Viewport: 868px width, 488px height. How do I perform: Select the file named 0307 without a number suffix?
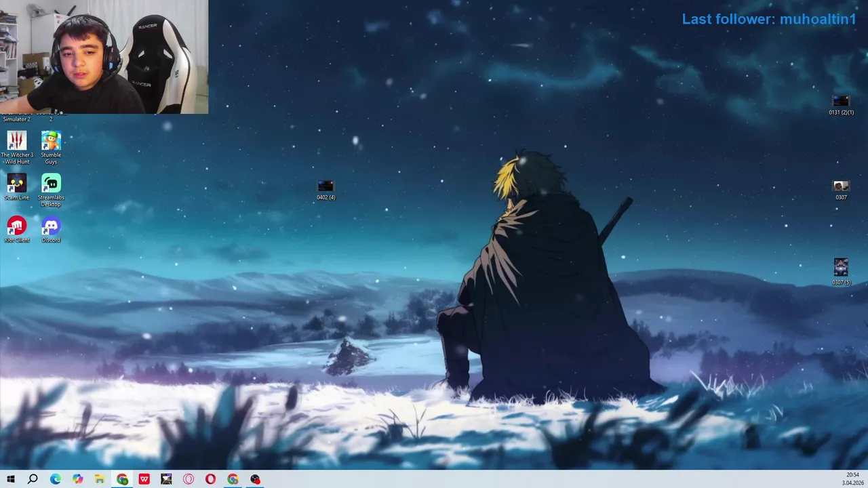click(x=841, y=190)
